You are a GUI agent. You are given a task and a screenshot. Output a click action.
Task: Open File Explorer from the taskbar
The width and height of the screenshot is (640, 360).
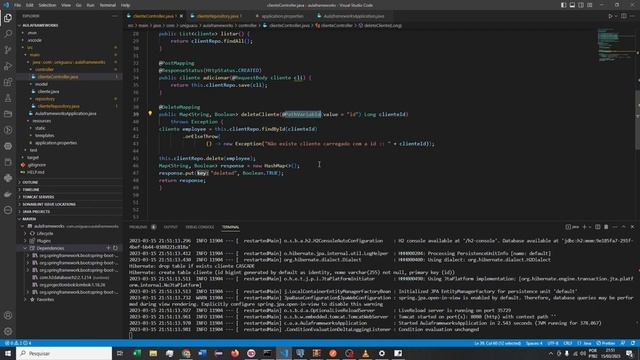[x=153, y=353]
